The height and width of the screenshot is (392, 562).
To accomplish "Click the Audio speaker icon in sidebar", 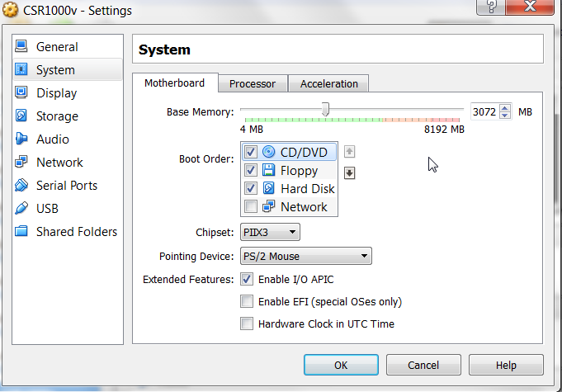I will click(21, 139).
